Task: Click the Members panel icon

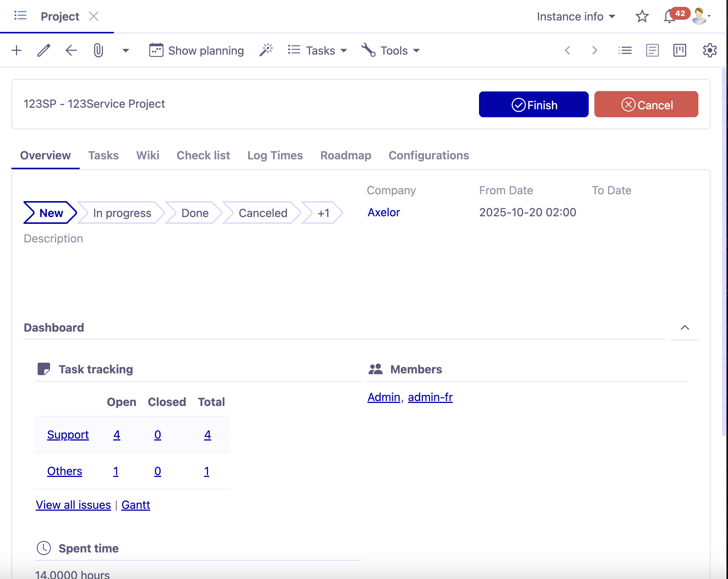Action: [x=376, y=368]
